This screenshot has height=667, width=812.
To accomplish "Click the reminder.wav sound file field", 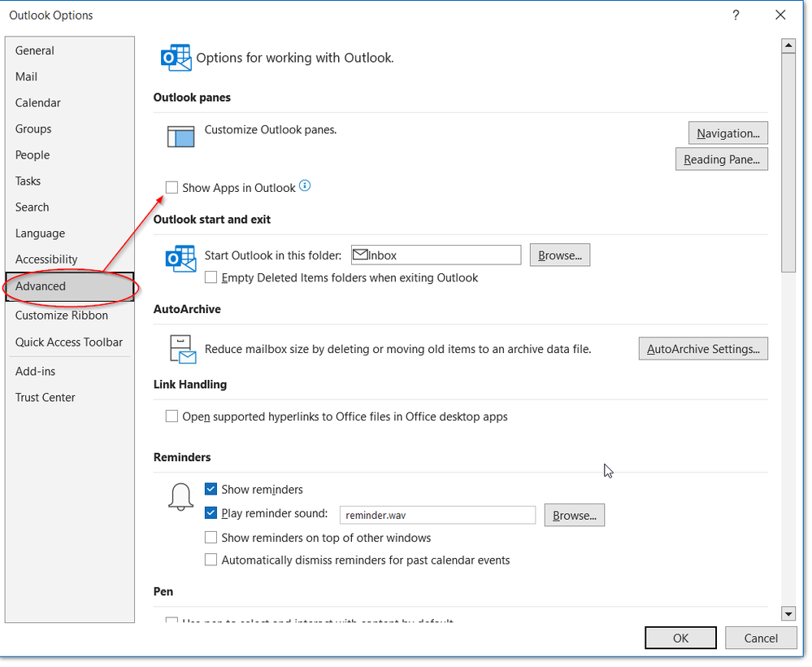I will click(437, 515).
